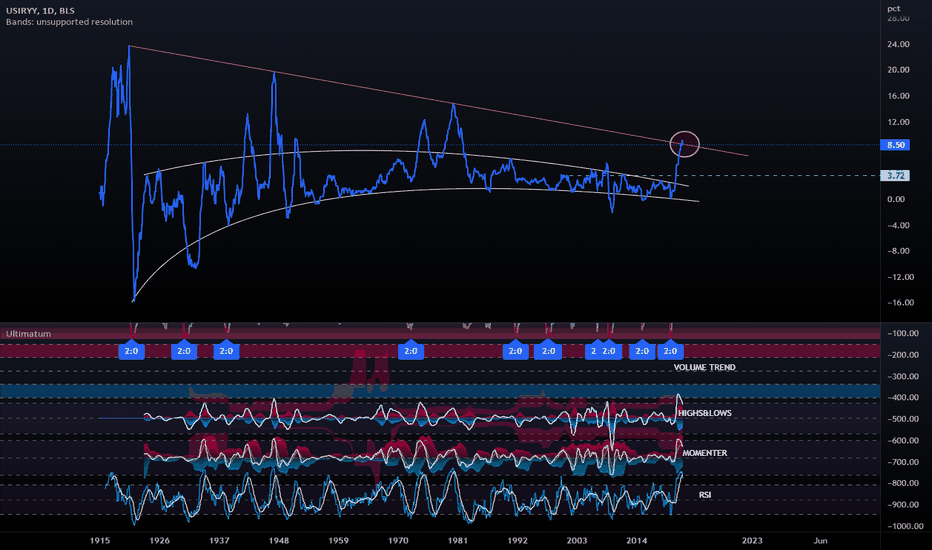
Task: Click the −16.00 price axis value
Action: pos(900,302)
